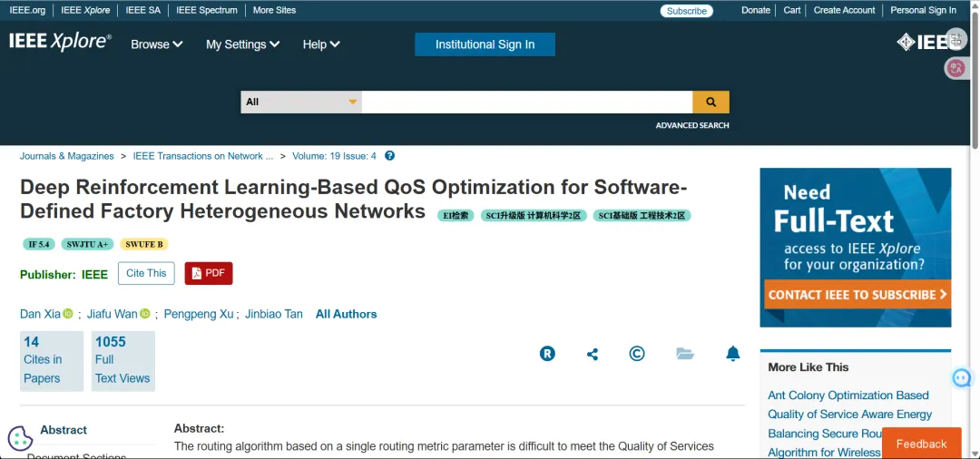Show All Authors
The width and height of the screenshot is (980, 459).
click(x=347, y=314)
